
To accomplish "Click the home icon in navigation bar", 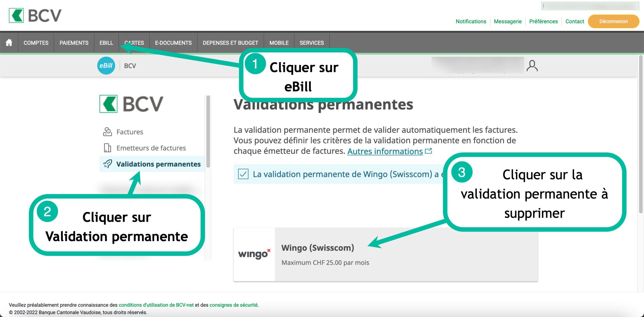I will pyautogui.click(x=9, y=43).
